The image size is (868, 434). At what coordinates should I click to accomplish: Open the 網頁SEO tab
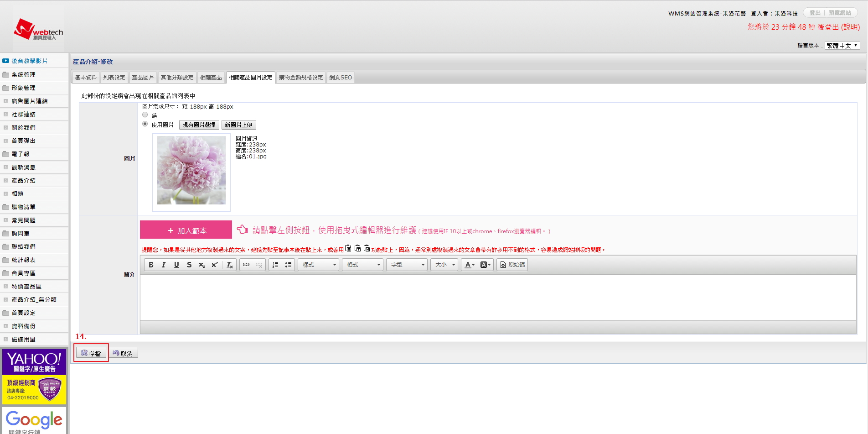341,78
